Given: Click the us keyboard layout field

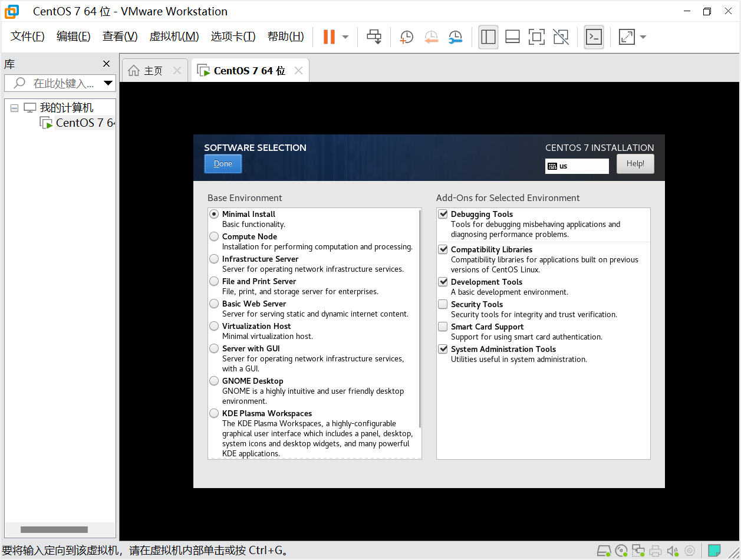Looking at the screenshot, I should point(577,166).
